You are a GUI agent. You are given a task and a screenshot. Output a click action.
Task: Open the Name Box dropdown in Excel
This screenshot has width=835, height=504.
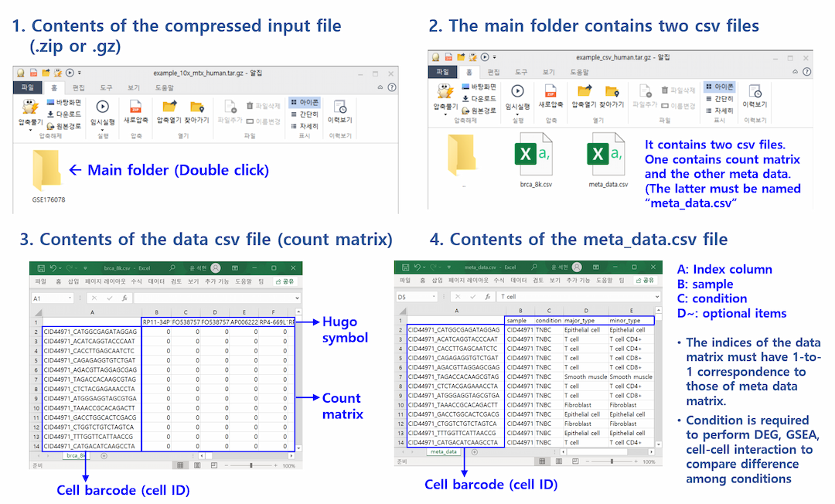coord(70,298)
